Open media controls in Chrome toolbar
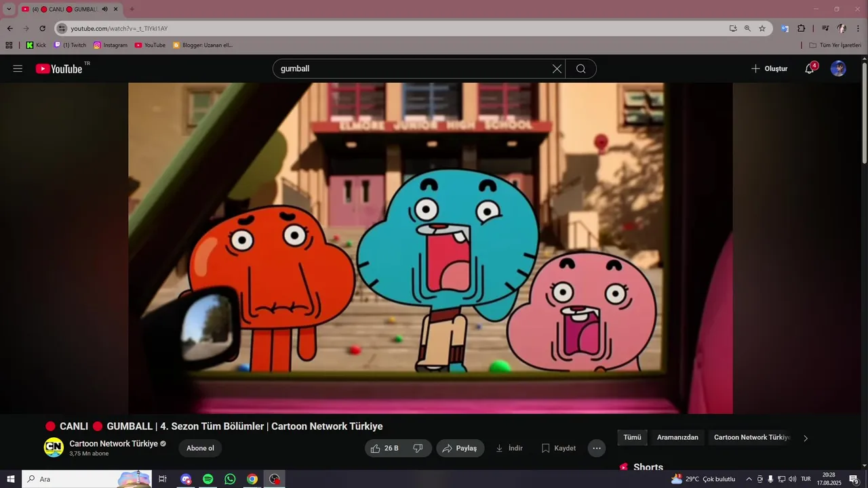 tap(825, 28)
